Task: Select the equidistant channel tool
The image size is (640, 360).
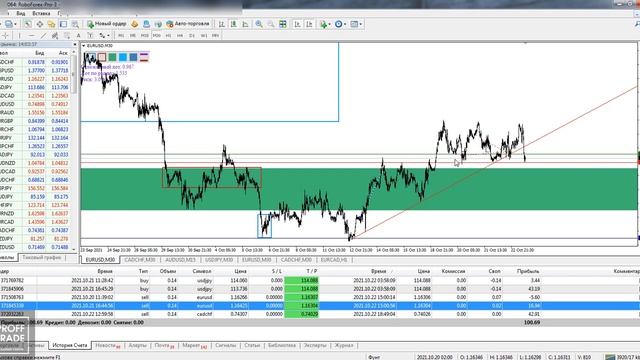Action: 55,36
